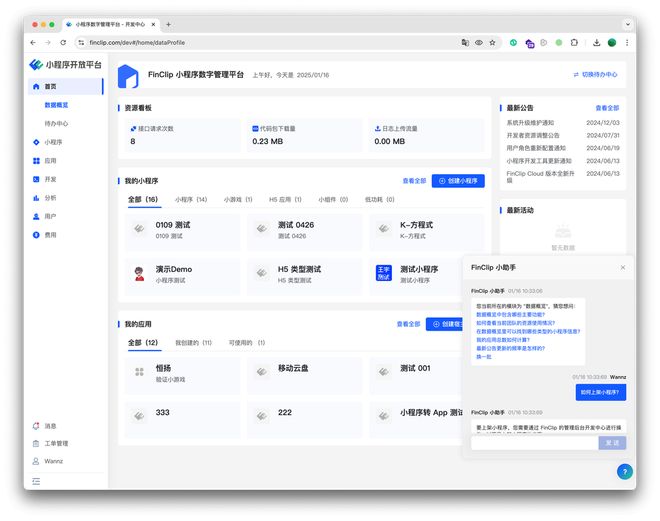Click the 创建小程序 button
Viewport: 660px width, 521px height.
coord(458,181)
